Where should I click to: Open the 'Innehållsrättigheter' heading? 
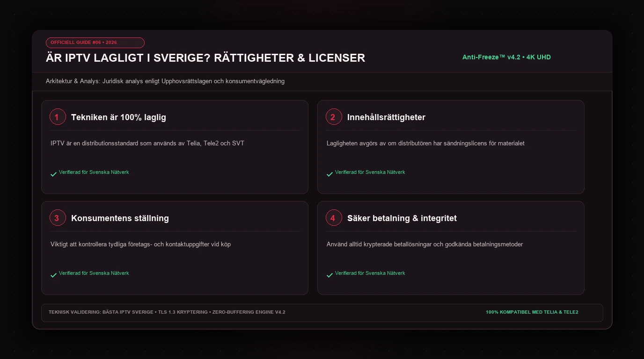(386, 117)
